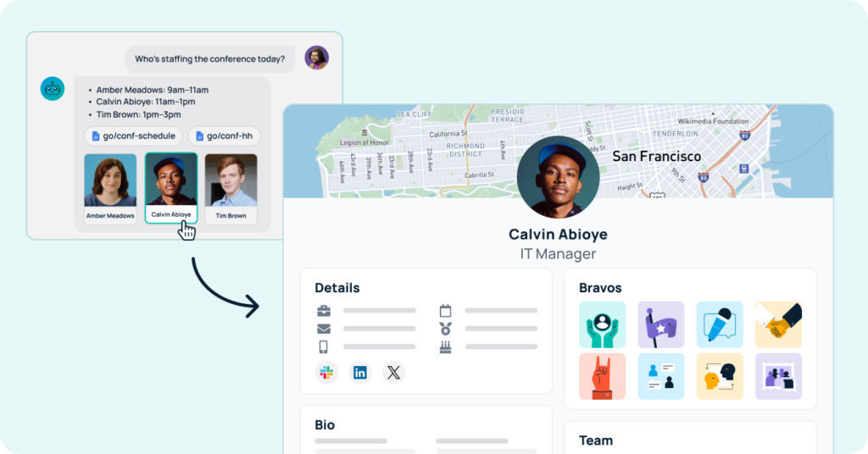Open the LinkedIn profile icon
This screenshot has height=454, width=868.
pyautogui.click(x=359, y=373)
